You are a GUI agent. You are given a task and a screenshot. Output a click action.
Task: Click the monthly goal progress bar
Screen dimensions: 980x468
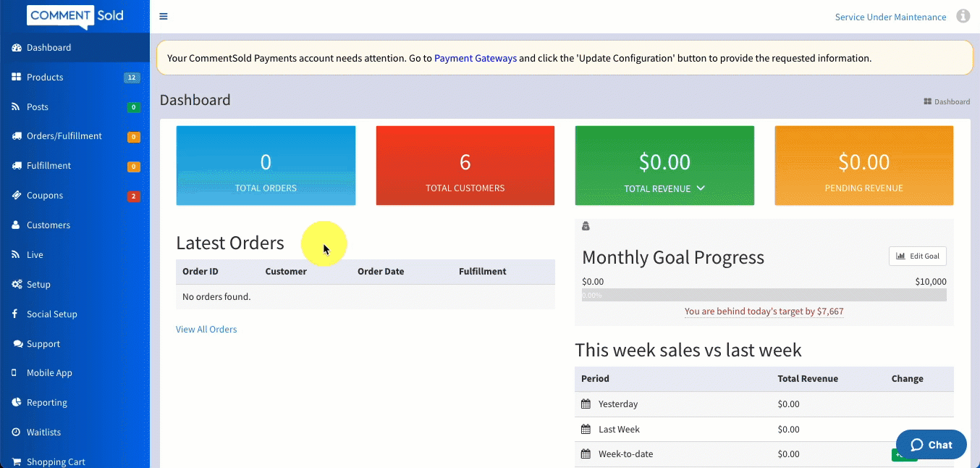pos(764,296)
